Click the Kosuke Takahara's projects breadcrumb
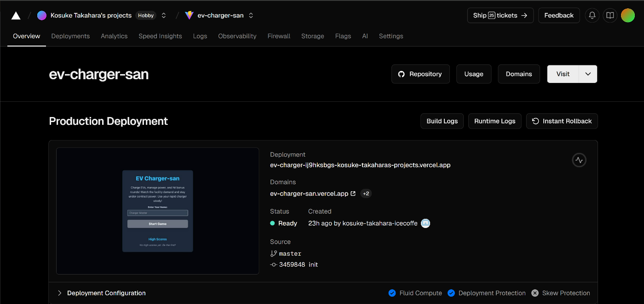The height and width of the screenshot is (304, 644). (x=91, y=15)
